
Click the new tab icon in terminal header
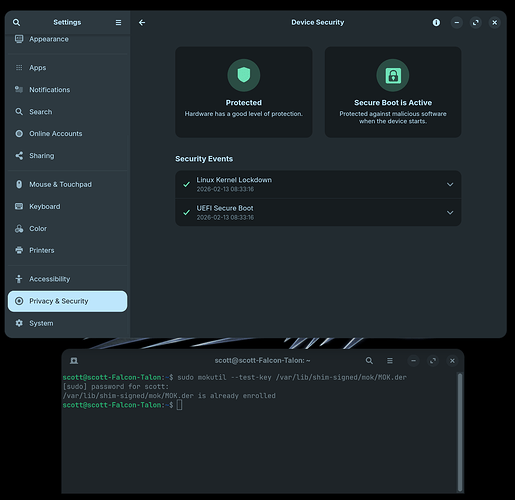74,361
